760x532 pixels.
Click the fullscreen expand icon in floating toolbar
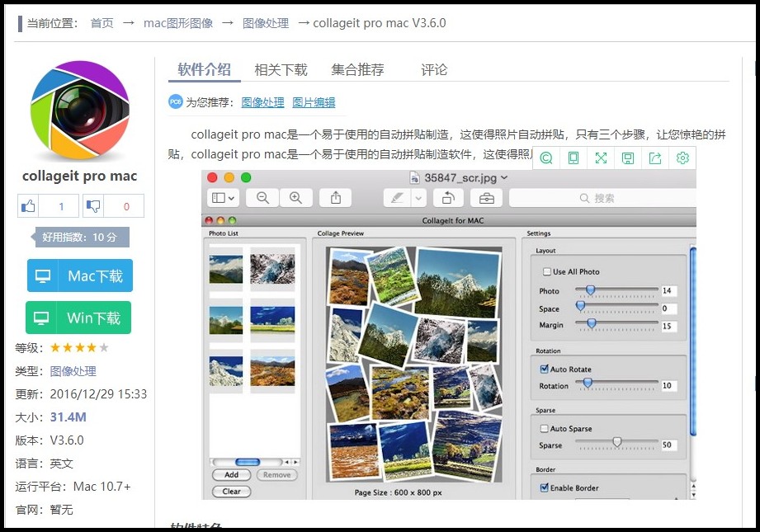(x=601, y=158)
